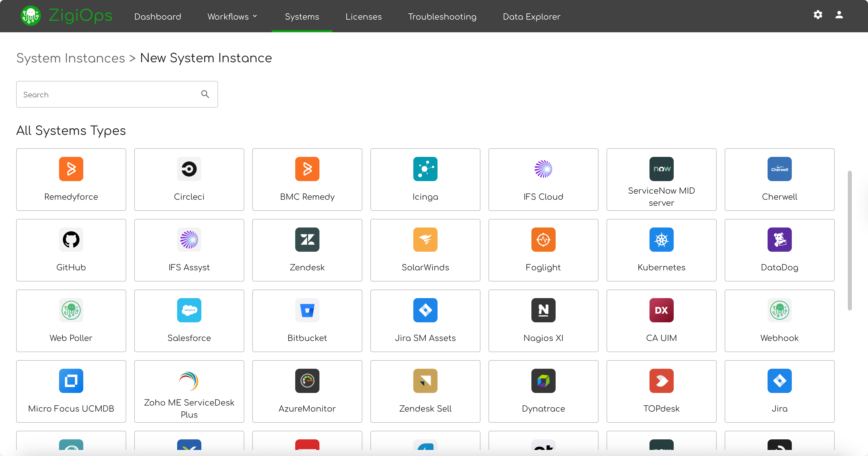Click the search magnifier icon
The width and height of the screenshot is (868, 456).
(x=205, y=94)
